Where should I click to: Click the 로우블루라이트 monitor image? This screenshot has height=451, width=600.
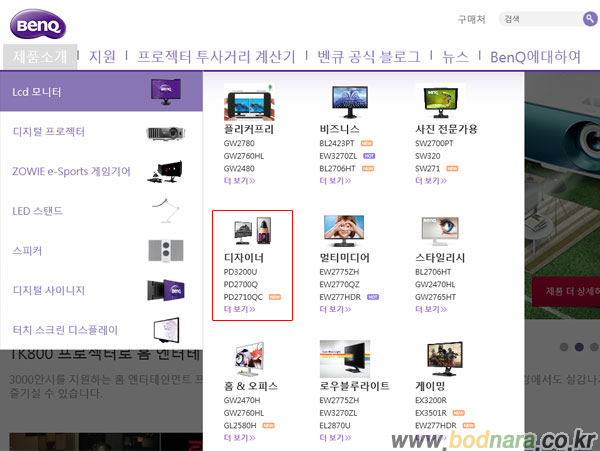click(345, 359)
